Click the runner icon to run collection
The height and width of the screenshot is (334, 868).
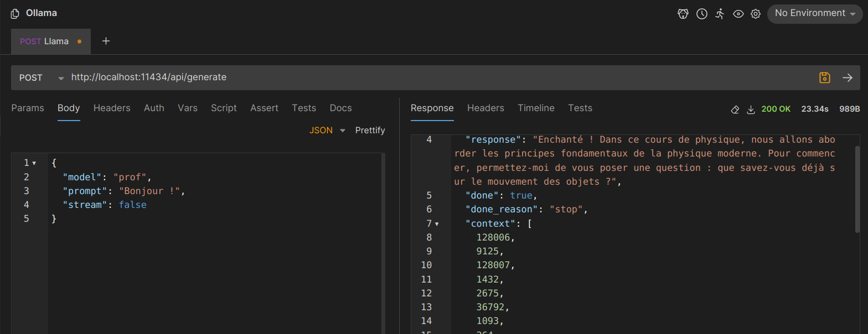point(720,14)
